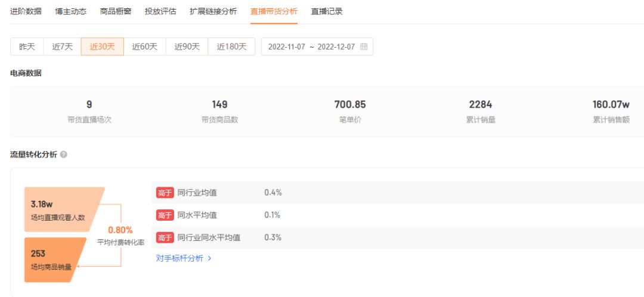Open the calendar icon in date range
The height and width of the screenshot is (297, 644).
(364, 47)
